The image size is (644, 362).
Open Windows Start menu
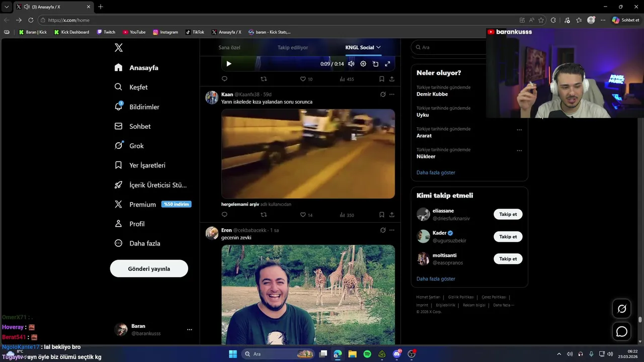point(233,354)
